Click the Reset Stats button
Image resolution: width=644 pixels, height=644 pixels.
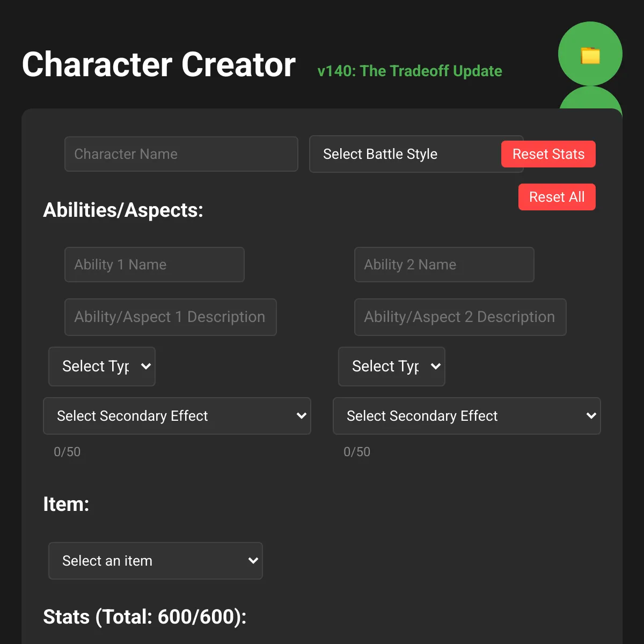tap(548, 154)
